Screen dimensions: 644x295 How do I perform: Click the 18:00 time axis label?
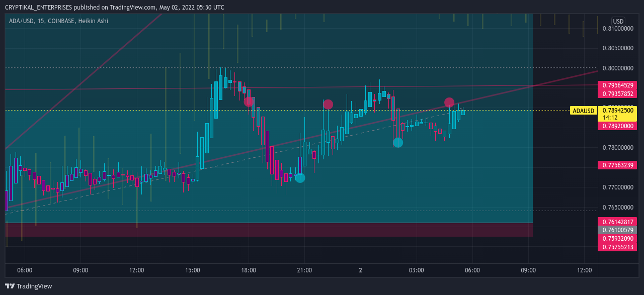coord(249,270)
